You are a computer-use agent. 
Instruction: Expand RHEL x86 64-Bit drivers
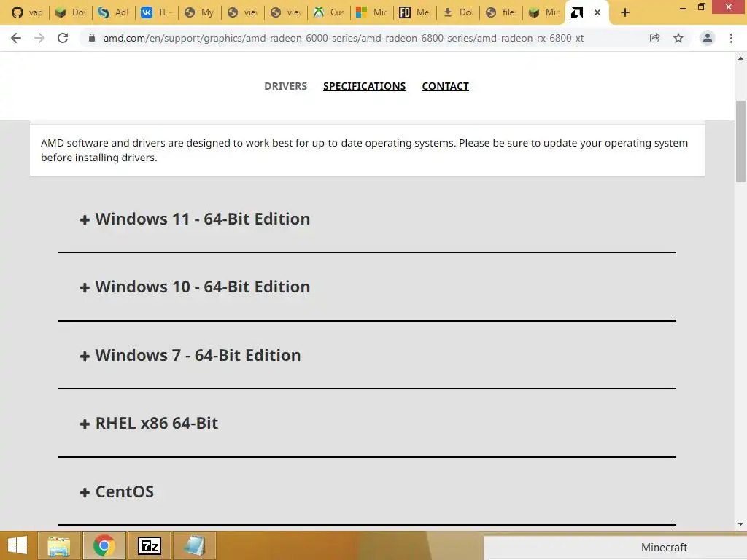pos(149,424)
